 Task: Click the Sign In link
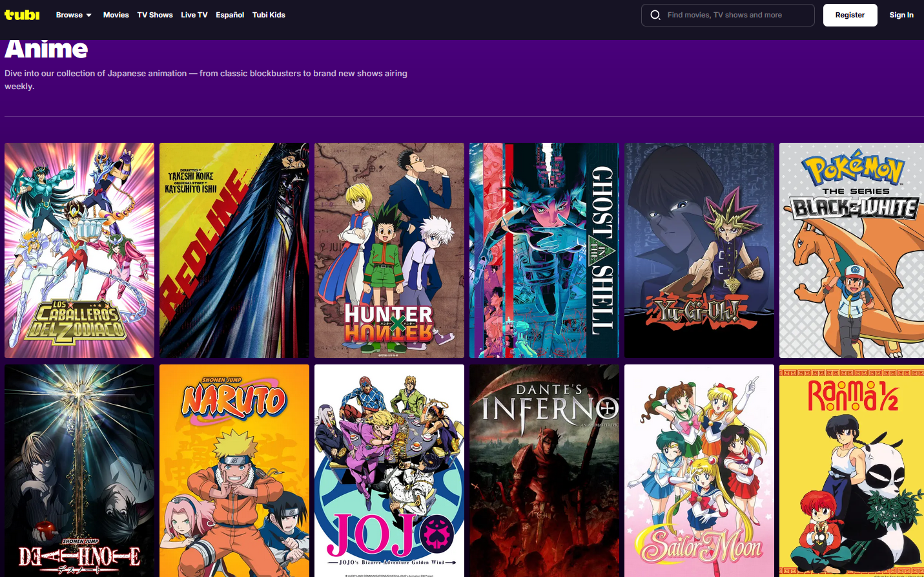(901, 15)
